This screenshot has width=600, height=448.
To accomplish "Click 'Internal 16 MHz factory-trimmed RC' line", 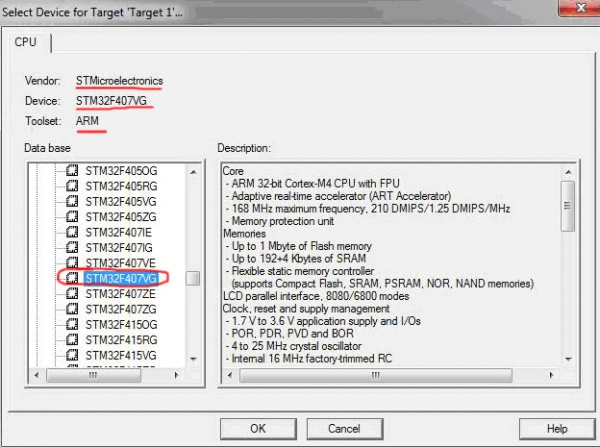I will pyautogui.click(x=309, y=359).
